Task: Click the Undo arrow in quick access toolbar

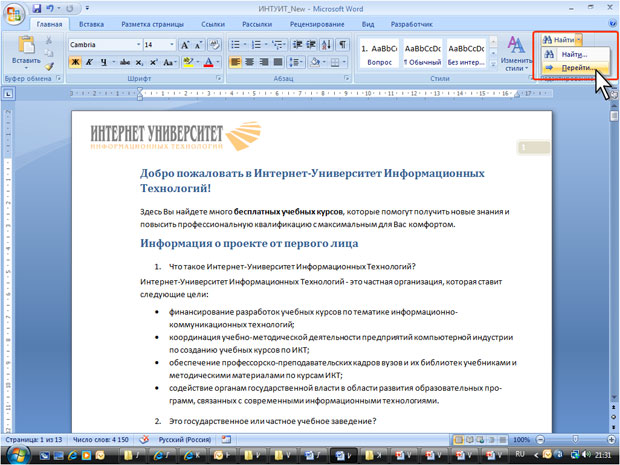Action: click(x=50, y=8)
